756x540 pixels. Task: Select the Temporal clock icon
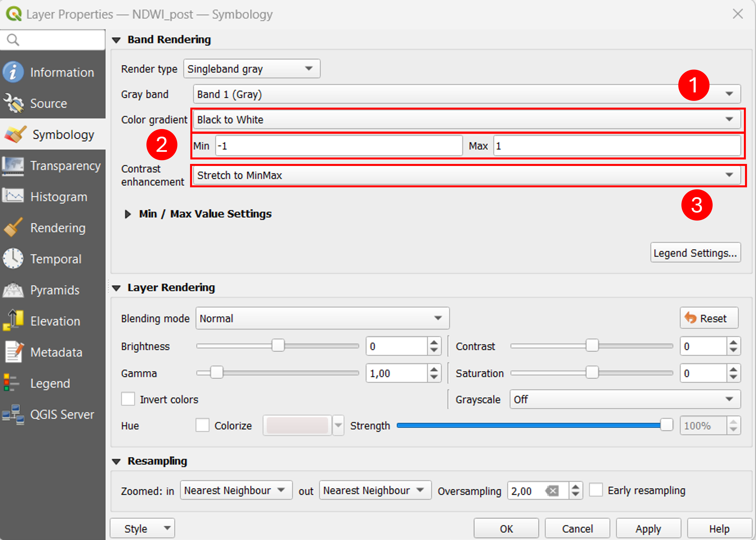coord(13,258)
